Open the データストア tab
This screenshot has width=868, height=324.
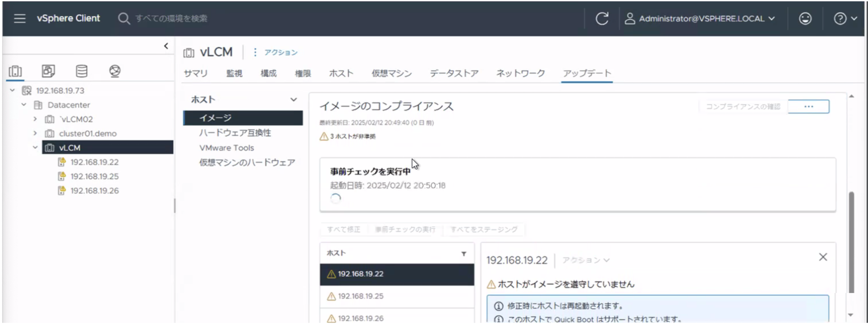[454, 74]
